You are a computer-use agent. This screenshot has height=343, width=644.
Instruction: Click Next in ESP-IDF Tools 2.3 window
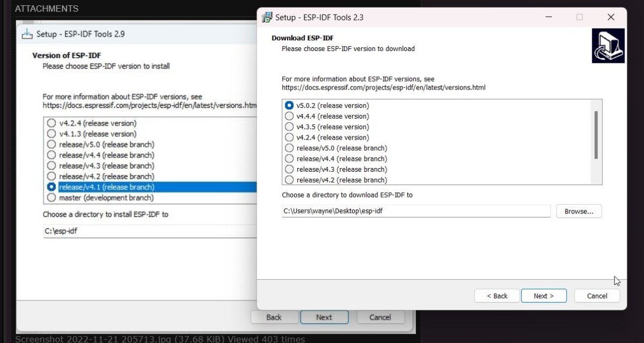[543, 296]
